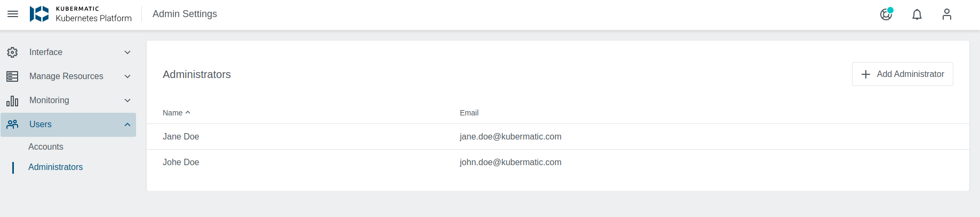This screenshot has width=980, height=217.
Task: Open the user profile menu icon
Action: coord(947,14)
